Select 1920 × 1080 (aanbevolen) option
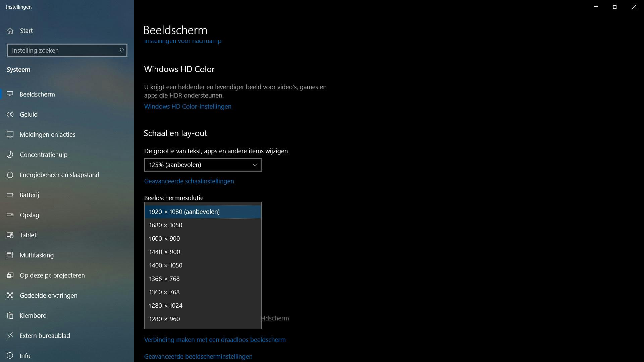The width and height of the screenshot is (644, 362). click(184, 212)
